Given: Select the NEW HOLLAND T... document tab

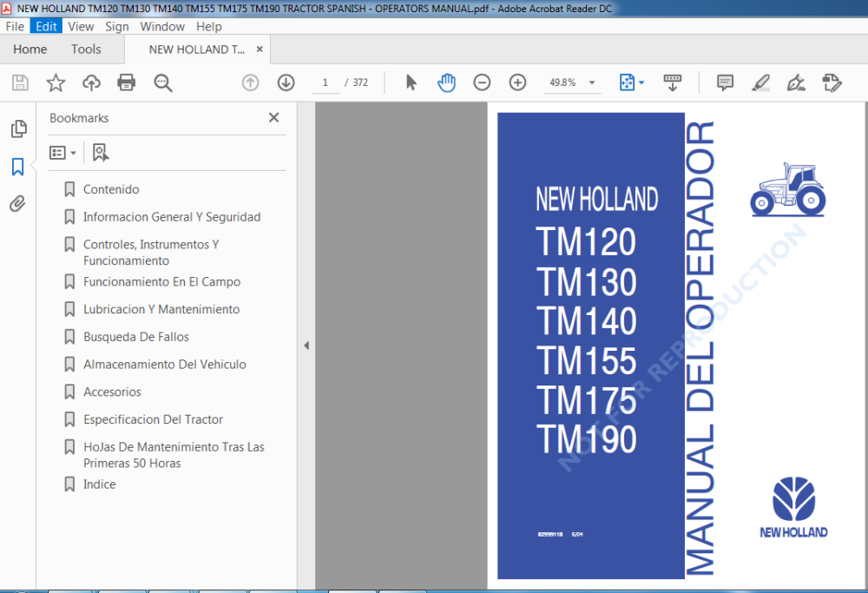Looking at the screenshot, I should (196, 49).
